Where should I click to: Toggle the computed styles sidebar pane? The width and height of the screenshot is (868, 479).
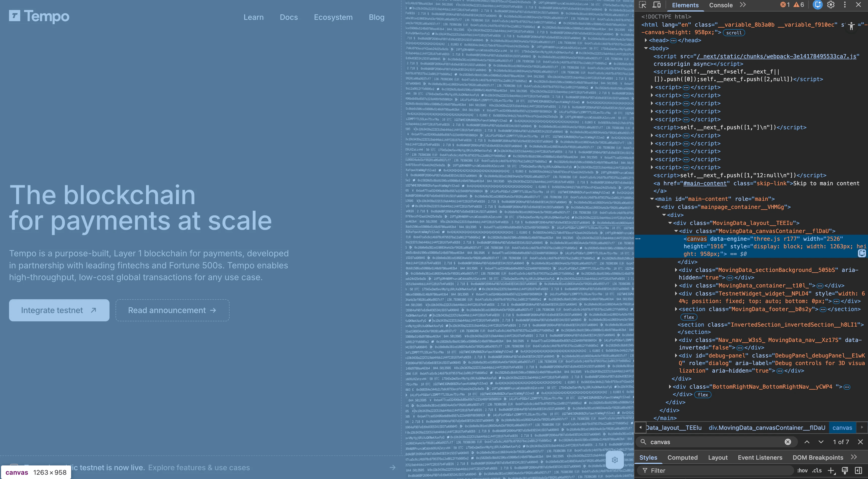pyautogui.click(x=858, y=470)
